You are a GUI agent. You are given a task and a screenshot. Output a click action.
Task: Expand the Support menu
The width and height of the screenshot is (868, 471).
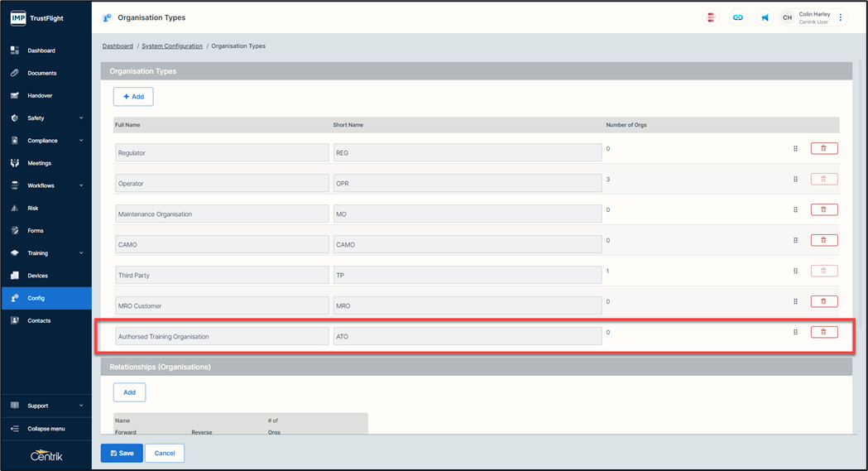click(46, 406)
